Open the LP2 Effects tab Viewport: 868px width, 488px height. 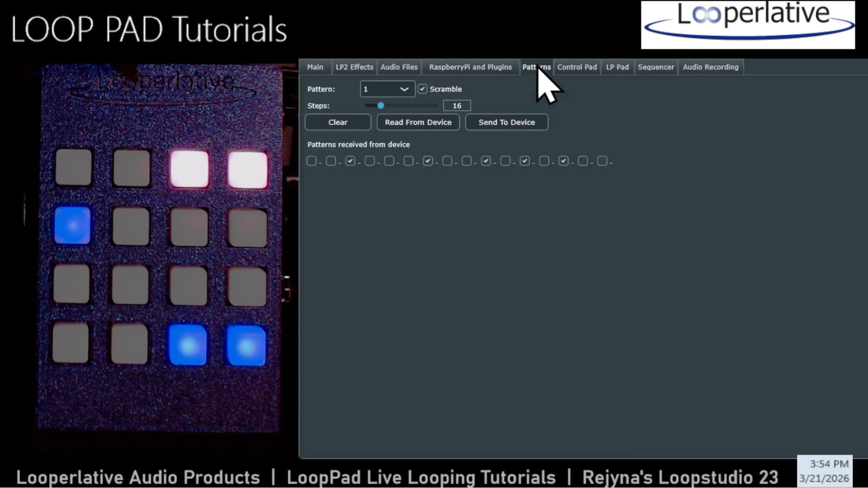(x=354, y=67)
